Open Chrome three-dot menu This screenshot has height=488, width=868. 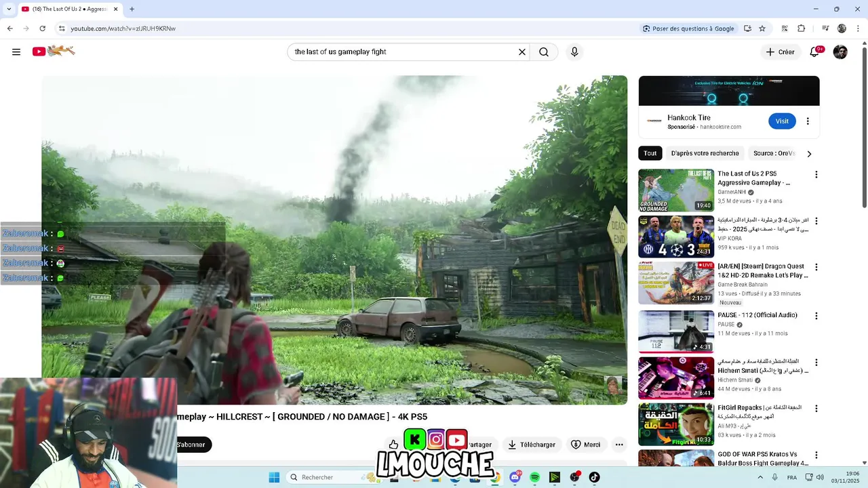(858, 28)
